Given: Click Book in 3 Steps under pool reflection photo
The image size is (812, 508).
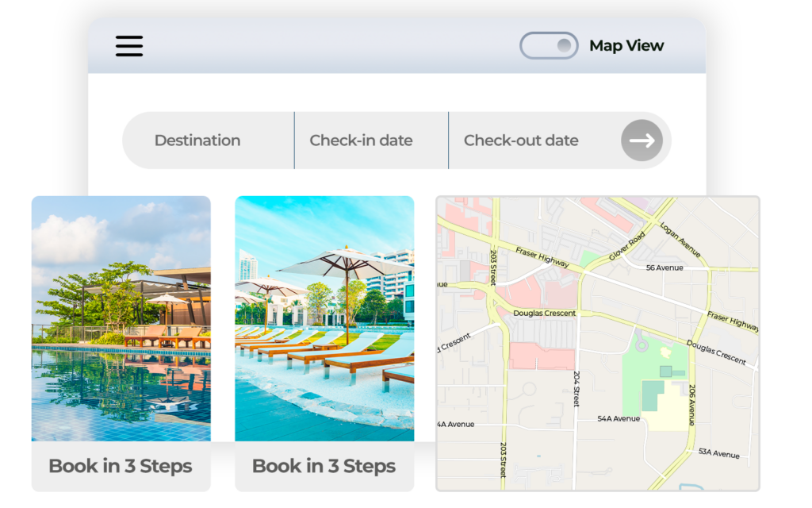Looking at the screenshot, I should coord(121,466).
